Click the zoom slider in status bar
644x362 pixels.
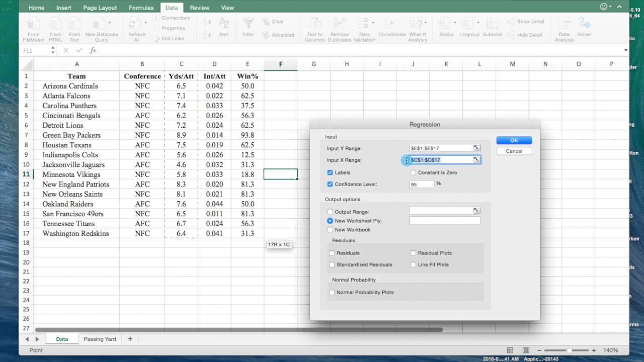click(x=569, y=350)
